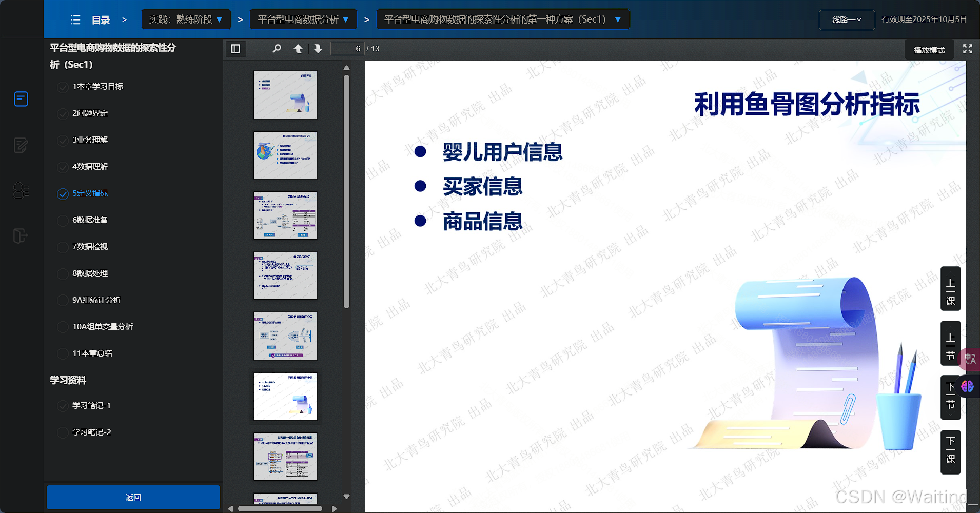Select the third page thumbnail
Screen dimensions: 980x513
pos(285,215)
